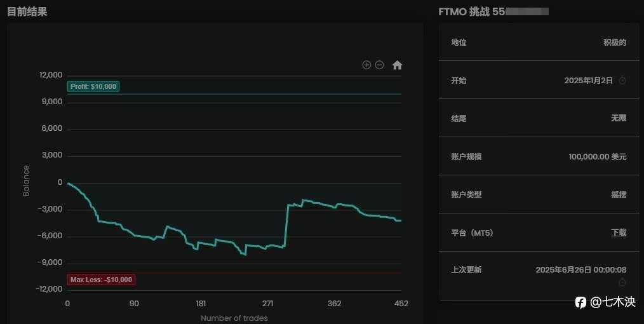Screen dimensions: 644x324
Task: Click the 平台 (MT5) row label
Action: [472, 233]
